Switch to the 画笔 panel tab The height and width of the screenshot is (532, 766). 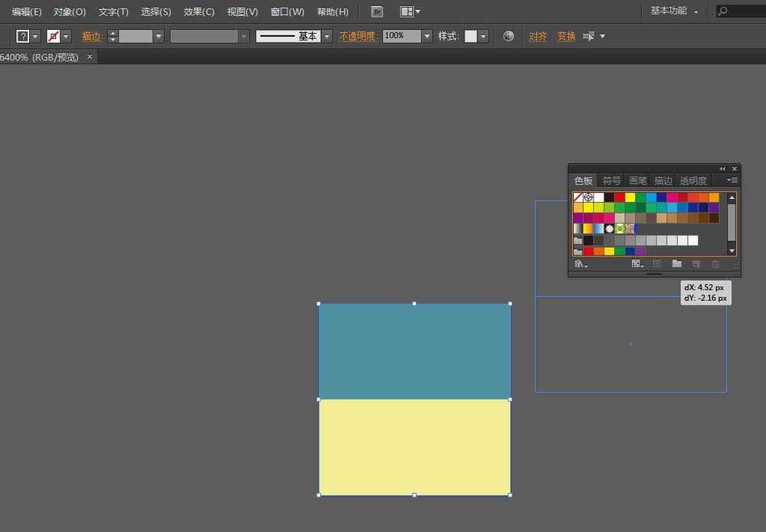[x=637, y=181]
